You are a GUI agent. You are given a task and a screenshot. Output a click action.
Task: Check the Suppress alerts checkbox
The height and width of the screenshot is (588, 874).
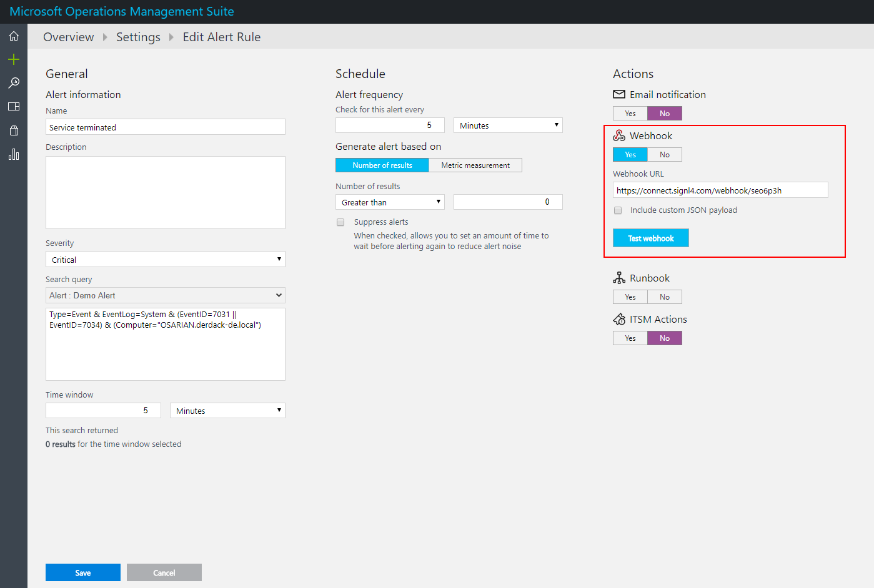tap(340, 222)
